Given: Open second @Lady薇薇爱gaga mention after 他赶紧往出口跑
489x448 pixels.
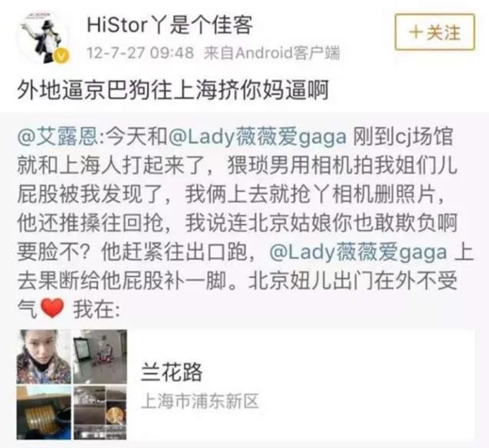Looking at the screenshot, I should [358, 252].
